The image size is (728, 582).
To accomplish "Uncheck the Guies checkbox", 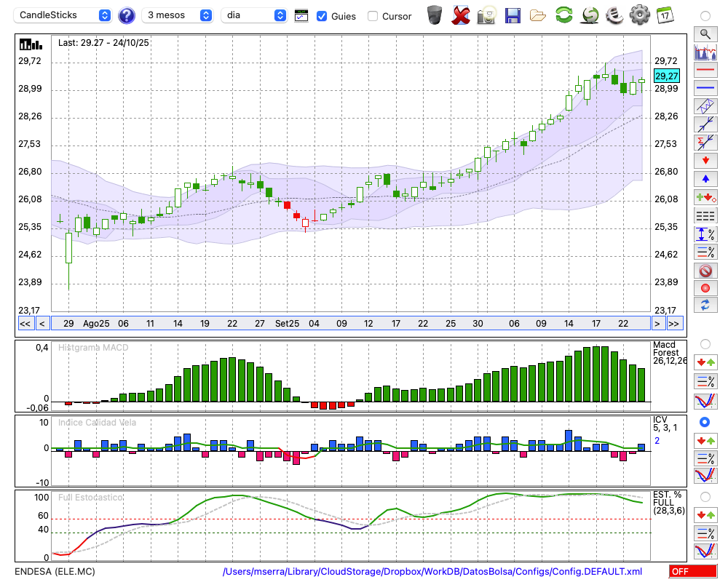I will [322, 16].
